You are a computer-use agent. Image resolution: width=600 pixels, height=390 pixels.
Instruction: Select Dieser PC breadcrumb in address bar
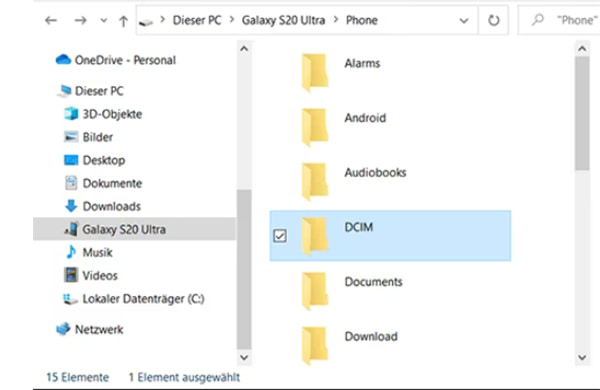coord(197,20)
